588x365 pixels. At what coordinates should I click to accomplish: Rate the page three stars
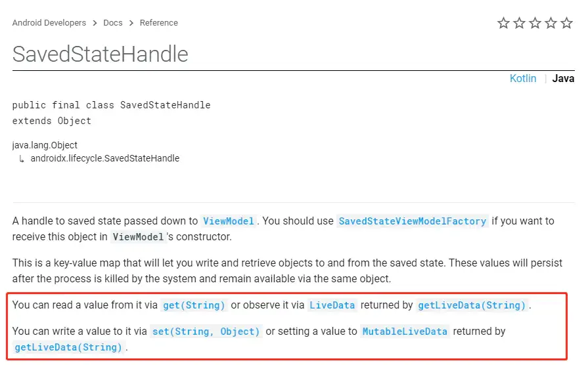click(535, 23)
